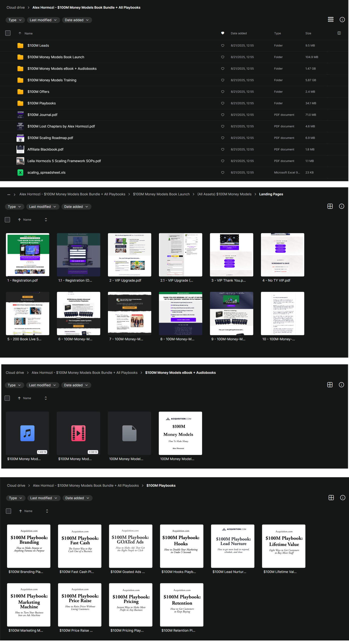The image size is (349, 644).
Task: Open info panel for the bundle root folder
Action: point(342,20)
